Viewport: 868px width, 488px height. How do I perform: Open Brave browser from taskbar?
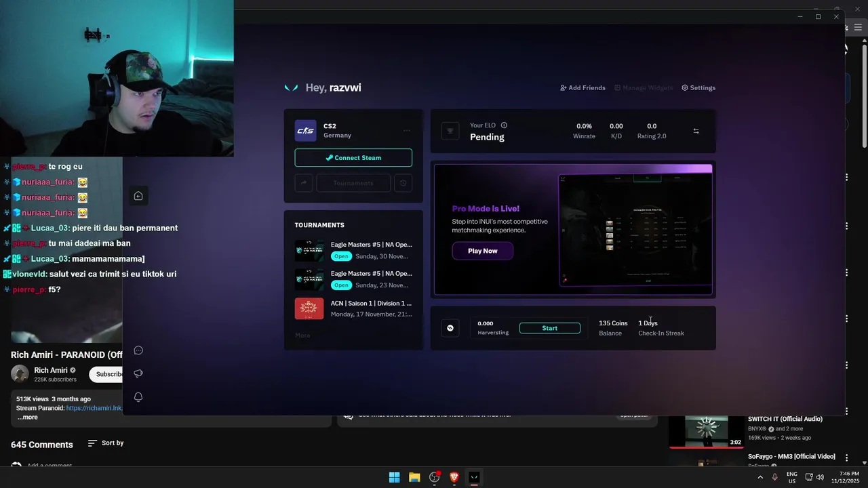[454, 477]
